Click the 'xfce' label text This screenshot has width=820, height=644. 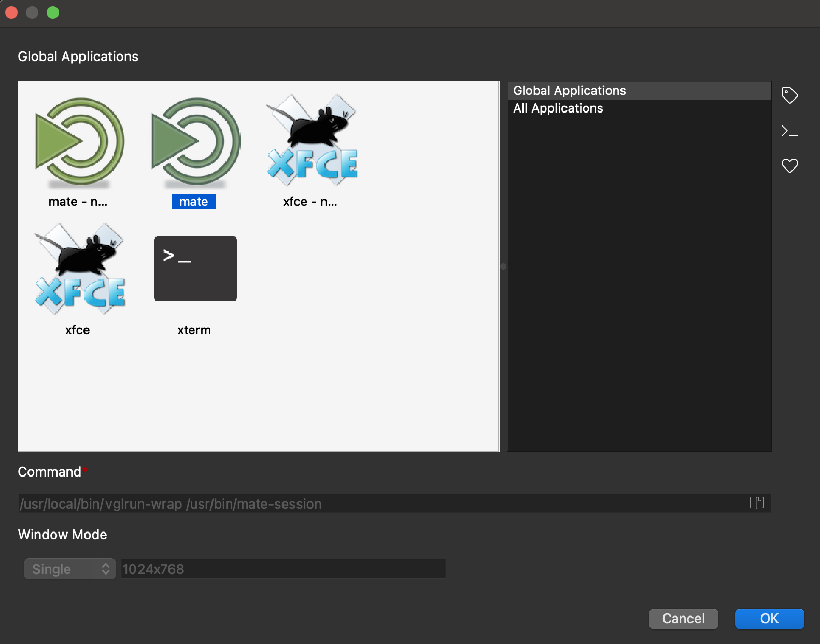click(78, 330)
